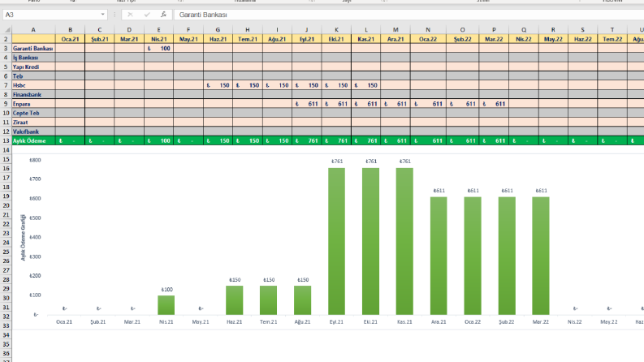Select the Ara.21 header cell
This screenshot has width=644, height=362.
pos(395,39)
